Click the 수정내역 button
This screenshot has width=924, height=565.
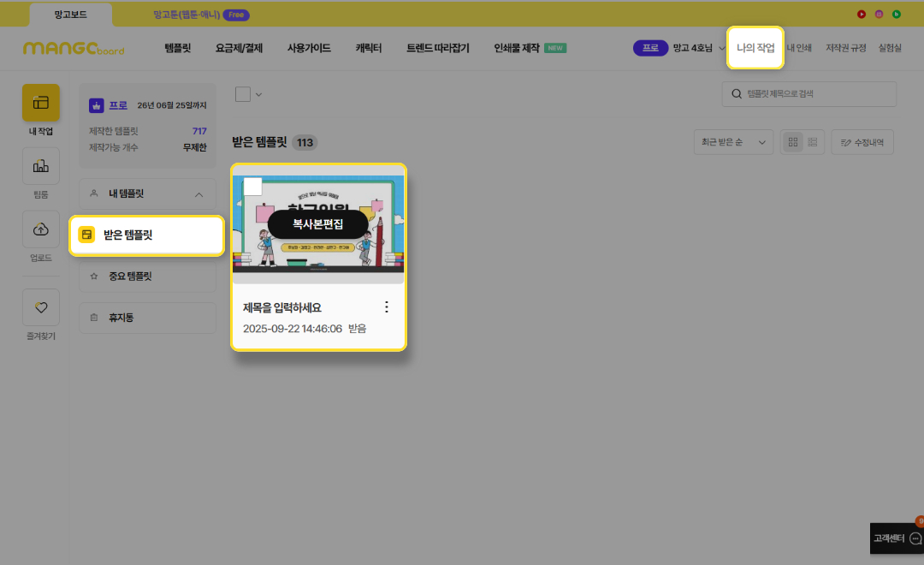[x=862, y=142]
